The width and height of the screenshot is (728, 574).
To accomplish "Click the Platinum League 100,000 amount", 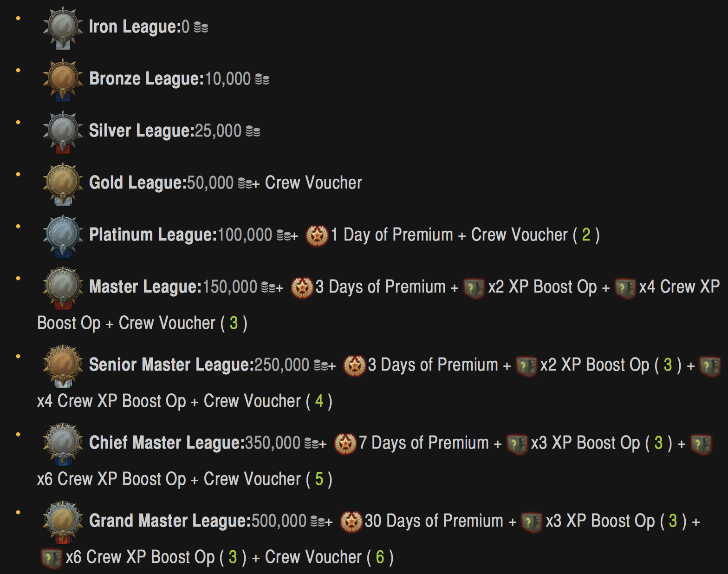I will pyautogui.click(x=245, y=235).
